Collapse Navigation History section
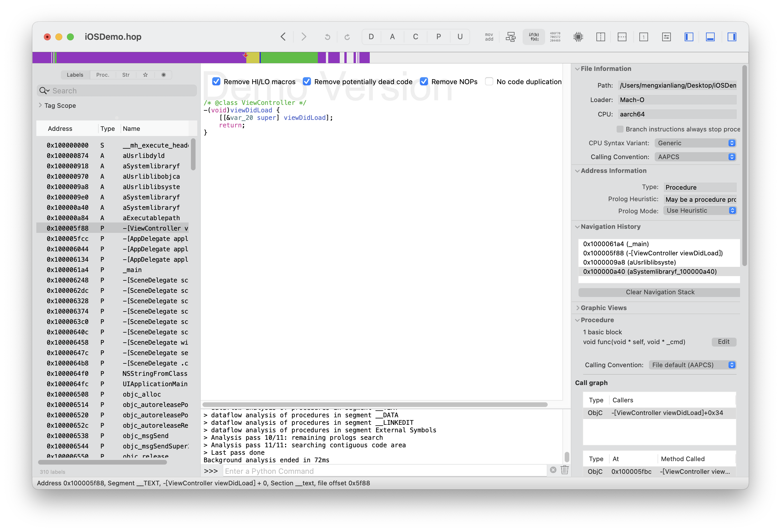 click(x=577, y=227)
